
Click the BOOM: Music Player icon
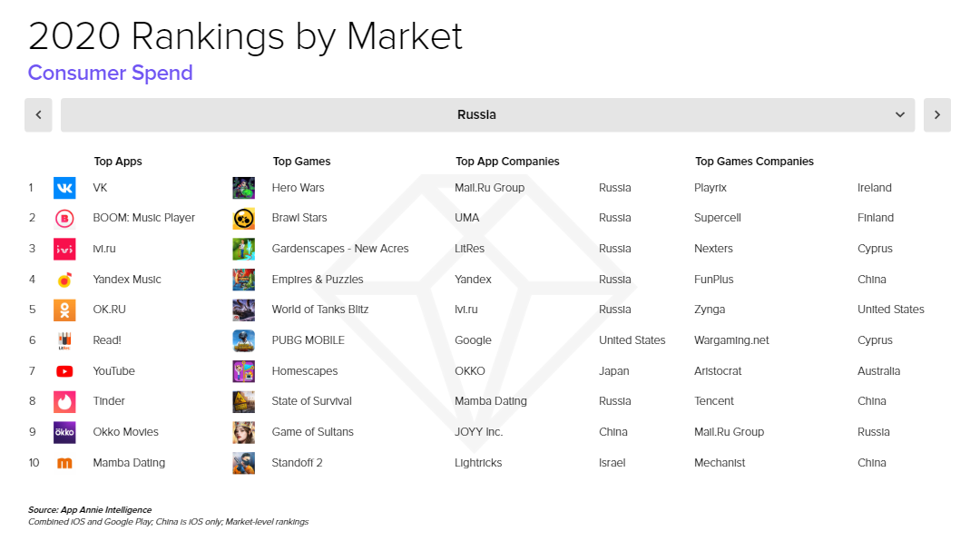click(x=64, y=218)
